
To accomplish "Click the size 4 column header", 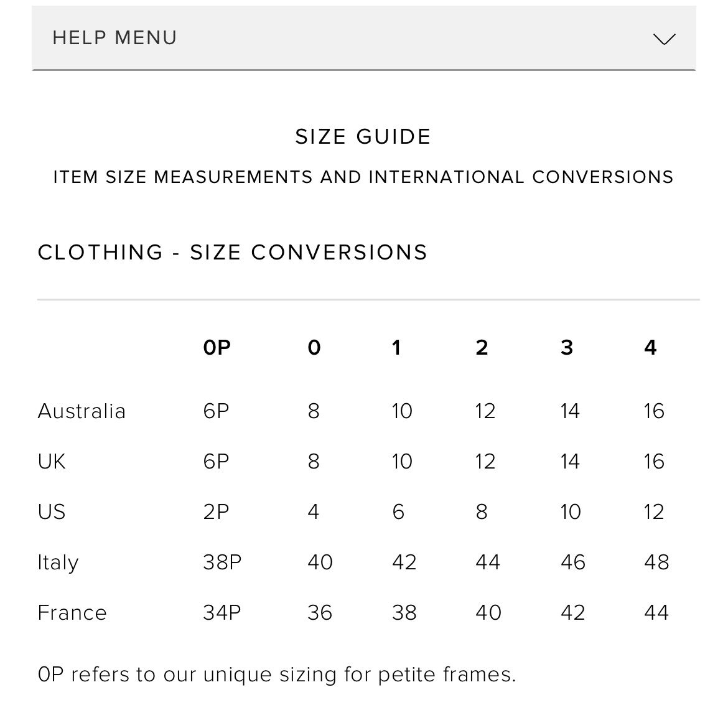I will pos(650,347).
